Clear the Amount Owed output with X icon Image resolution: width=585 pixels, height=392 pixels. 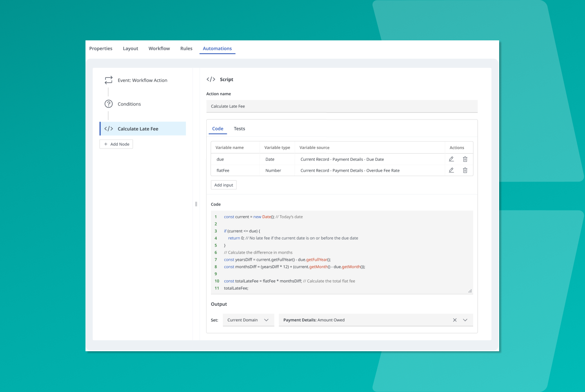[x=455, y=320]
